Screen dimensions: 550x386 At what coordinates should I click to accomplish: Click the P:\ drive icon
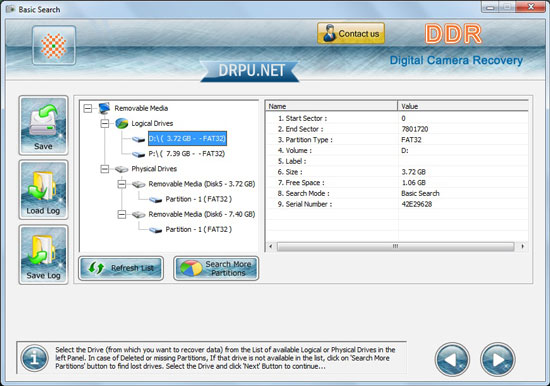[x=139, y=154]
